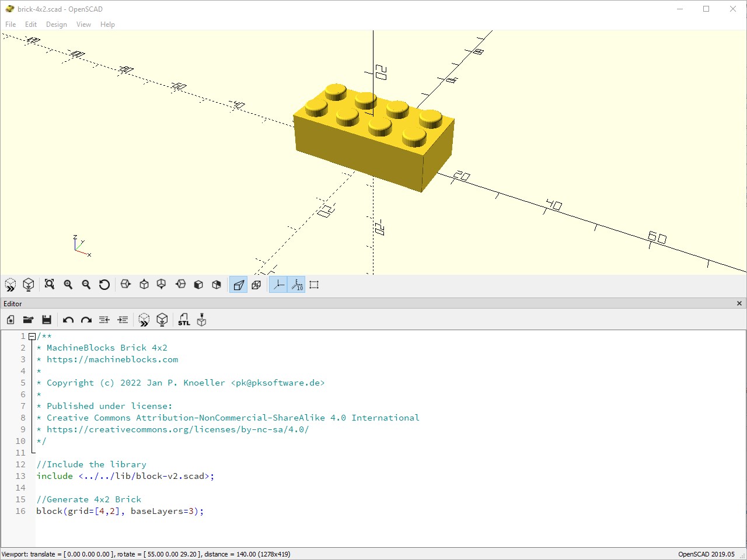The height and width of the screenshot is (560, 747).
Task: Switch to Right view cube icon
Action: point(125,285)
